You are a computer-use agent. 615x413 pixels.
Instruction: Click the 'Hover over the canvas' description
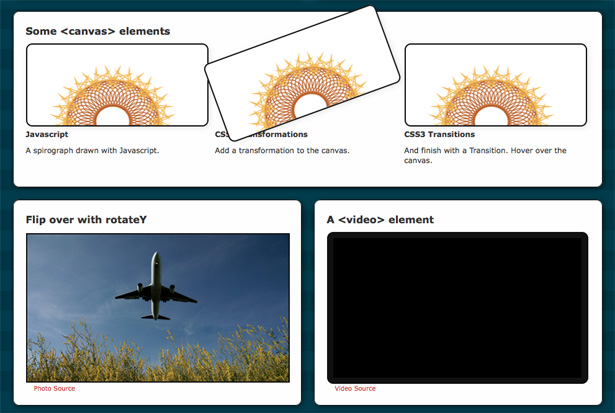tap(485, 155)
